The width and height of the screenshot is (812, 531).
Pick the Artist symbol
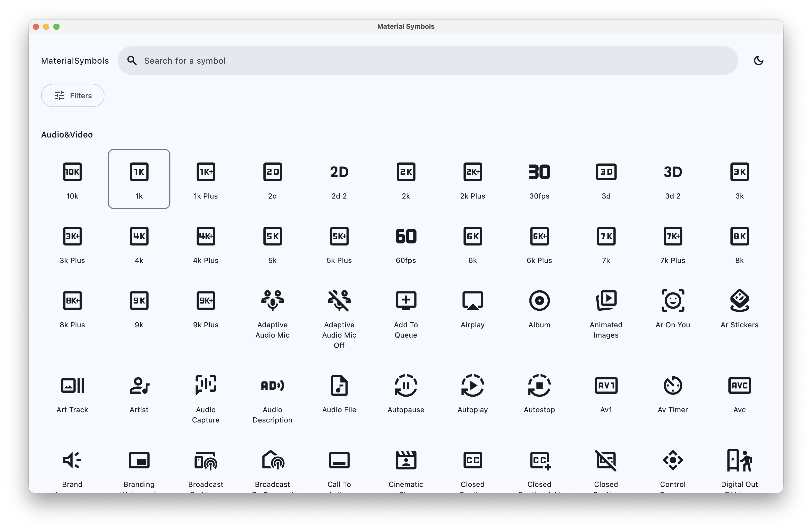coord(139,385)
